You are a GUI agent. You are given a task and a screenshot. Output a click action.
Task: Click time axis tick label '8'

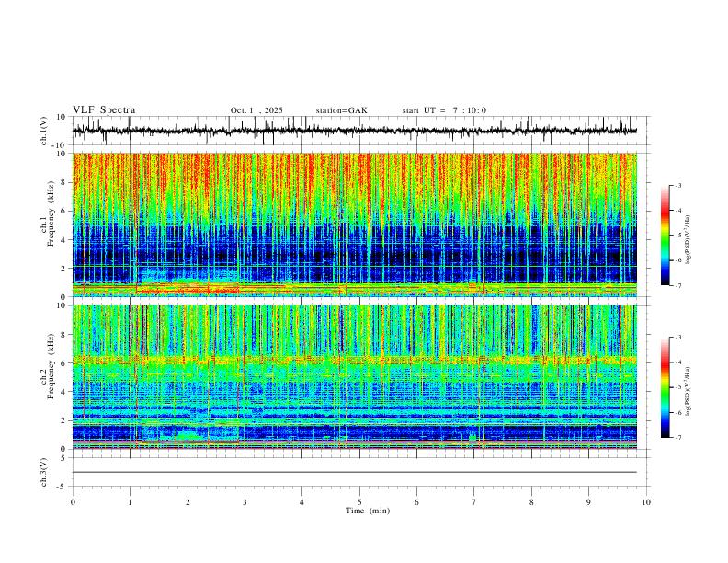coord(531,502)
